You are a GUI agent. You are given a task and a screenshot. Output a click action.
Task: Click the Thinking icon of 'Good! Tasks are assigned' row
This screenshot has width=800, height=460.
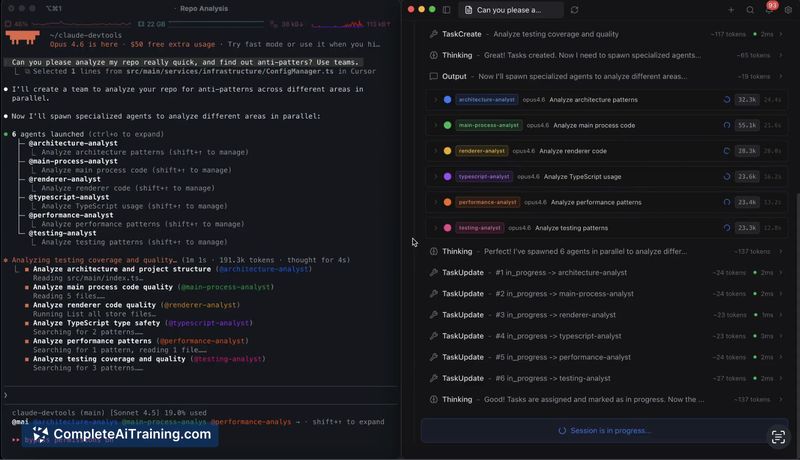pos(434,399)
